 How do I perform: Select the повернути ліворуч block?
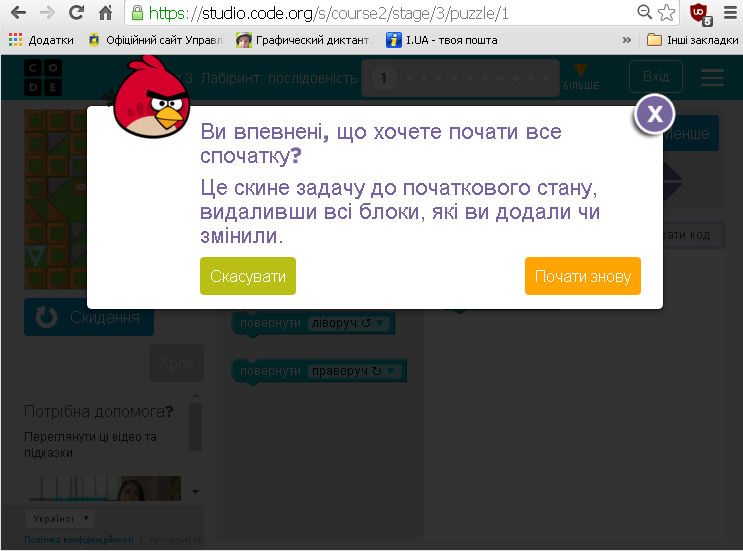coord(269,324)
